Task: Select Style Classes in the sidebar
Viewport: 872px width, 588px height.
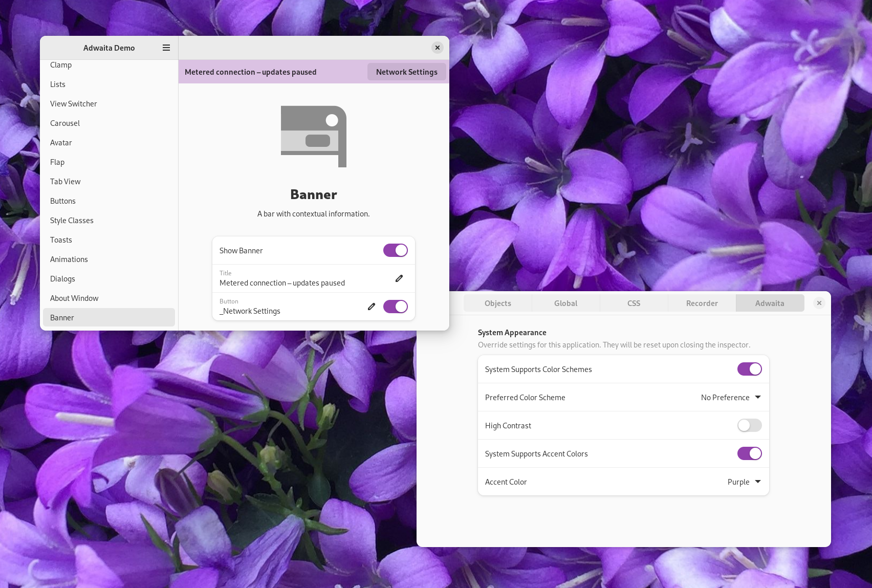Action: tap(72, 221)
